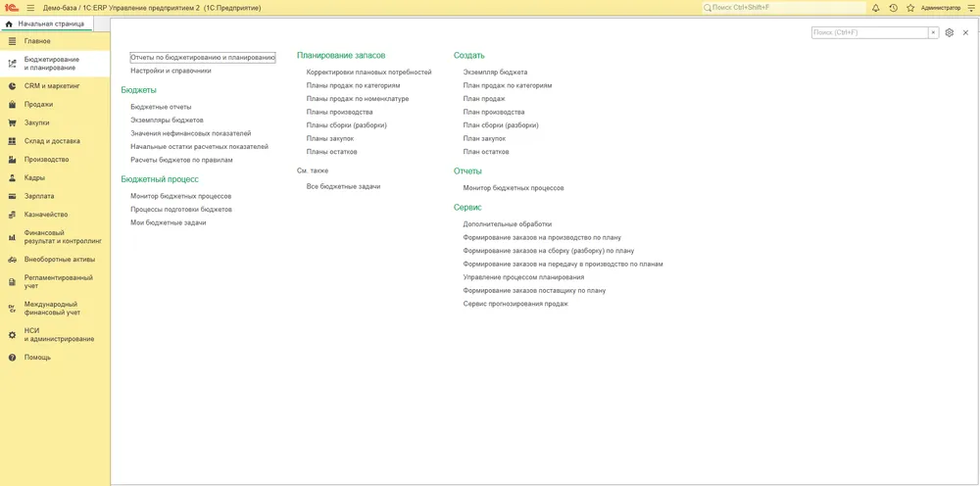Open Планы остатков
980x486 pixels.
332,152
